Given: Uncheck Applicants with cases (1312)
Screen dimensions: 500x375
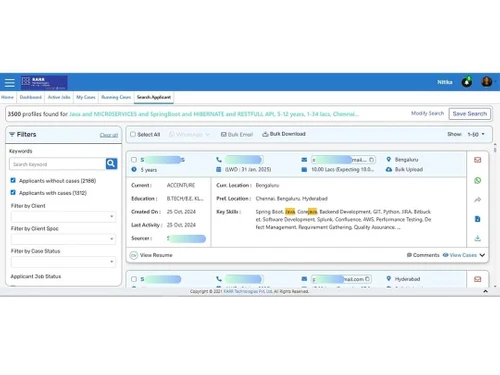Looking at the screenshot, I should pos(13,192).
